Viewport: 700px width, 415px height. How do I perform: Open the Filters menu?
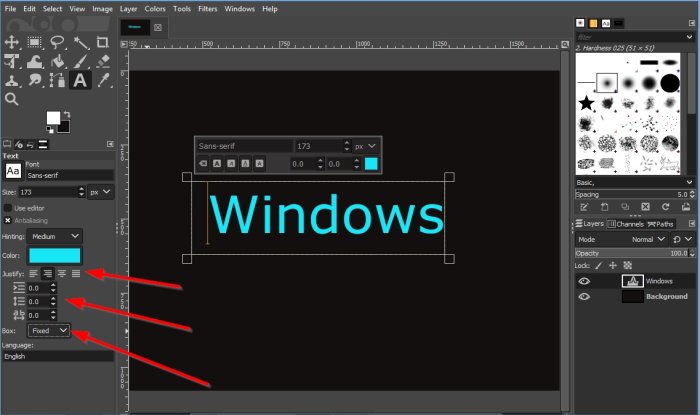click(x=208, y=8)
